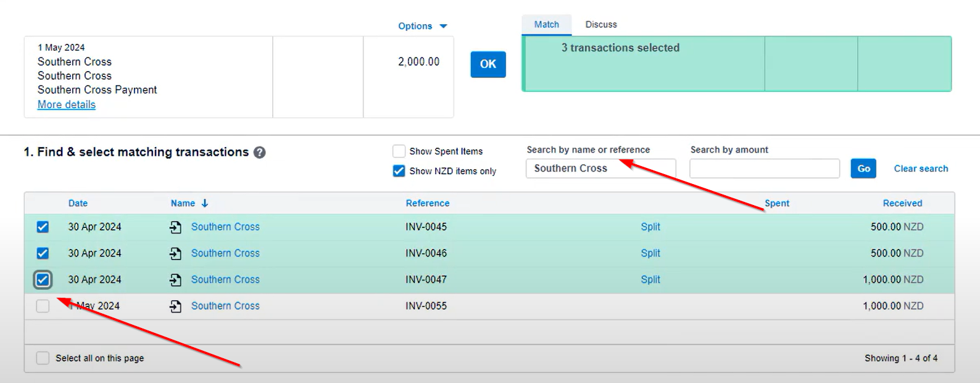The image size is (980, 383).
Task: Click invoice icon in INV-0046 row
Action: click(176, 253)
